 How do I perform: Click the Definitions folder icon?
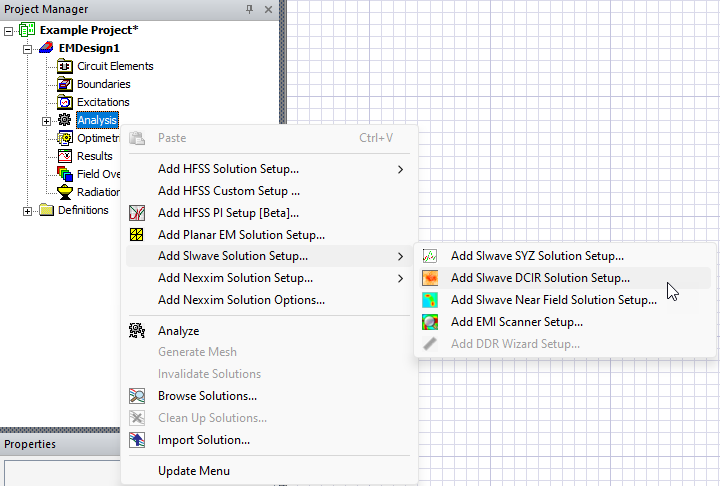point(46,210)
